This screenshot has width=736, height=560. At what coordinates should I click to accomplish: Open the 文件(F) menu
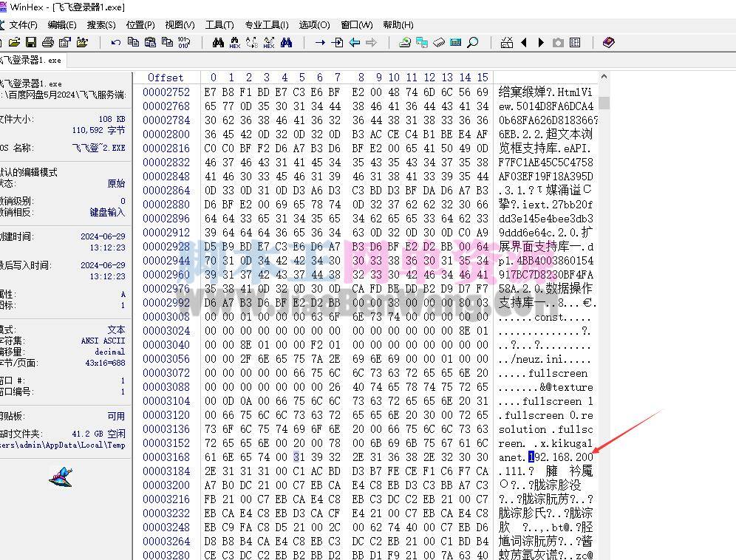click(23, 25)
